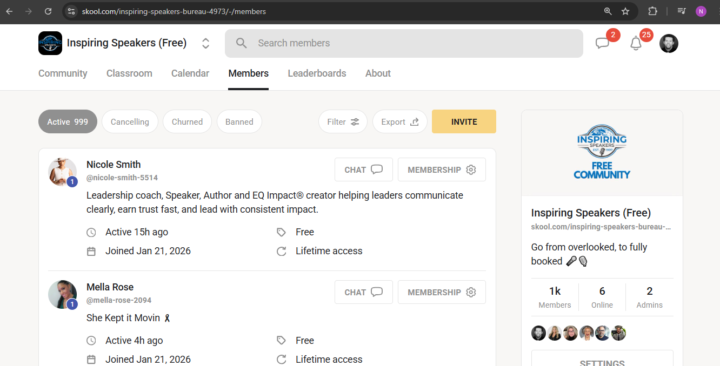Click the Search members field

coord(404,43)
